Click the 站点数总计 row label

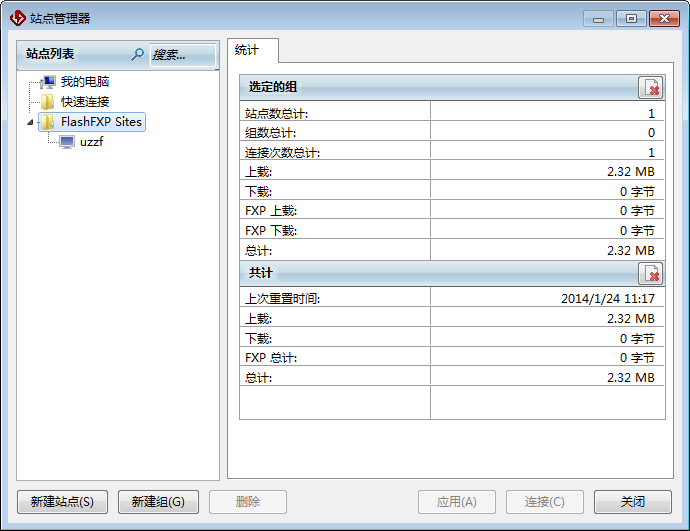[x=276, y=114]
